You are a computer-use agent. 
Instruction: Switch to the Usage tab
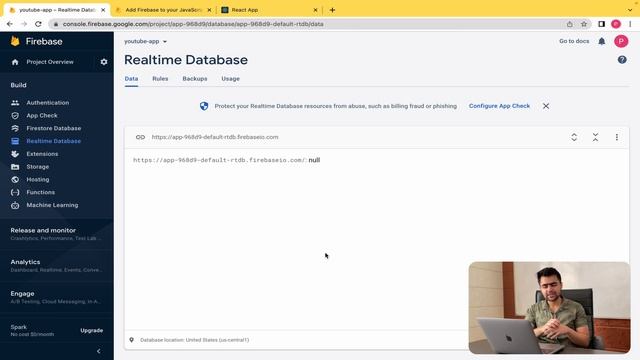tap(231, 79)
